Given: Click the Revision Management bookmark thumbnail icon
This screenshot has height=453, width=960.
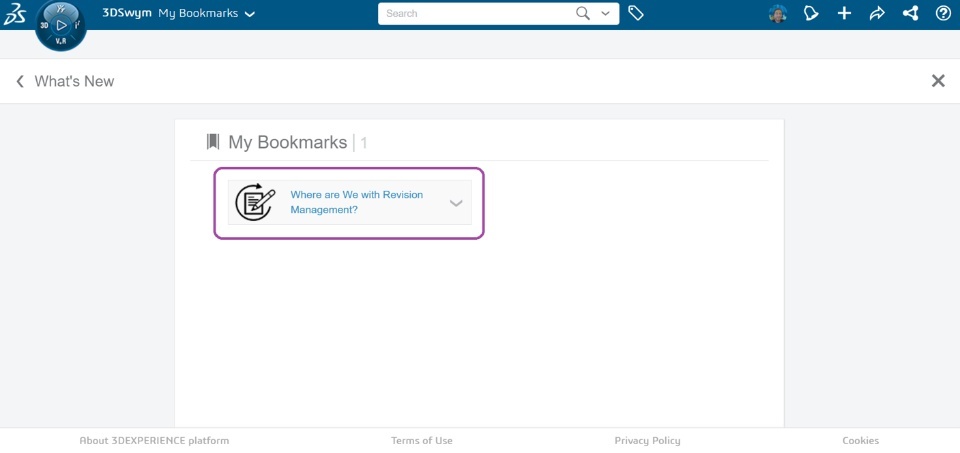Looking at the screenshot, I should (255, 202).
